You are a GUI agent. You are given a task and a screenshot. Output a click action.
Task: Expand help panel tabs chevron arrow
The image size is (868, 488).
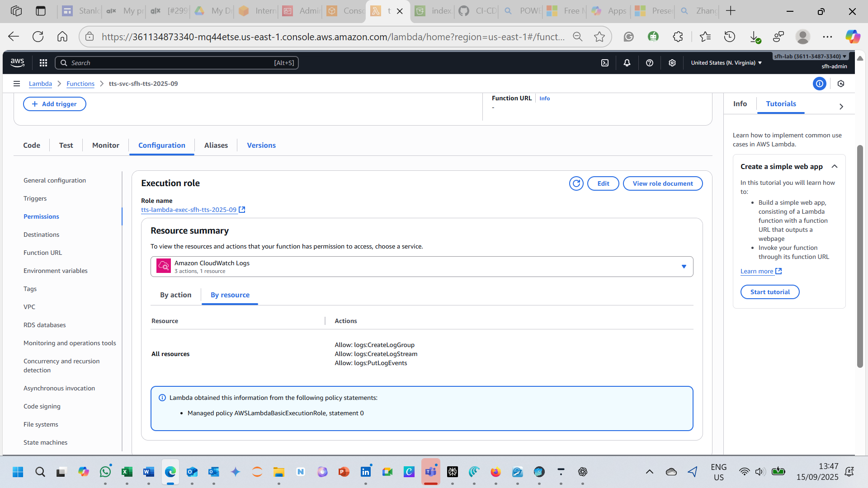(841, 107)
